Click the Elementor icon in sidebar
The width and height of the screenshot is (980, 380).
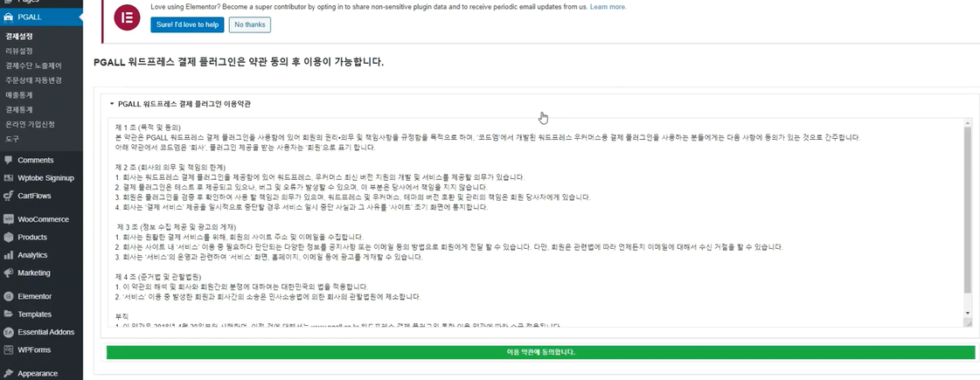[x=8, y=296]
